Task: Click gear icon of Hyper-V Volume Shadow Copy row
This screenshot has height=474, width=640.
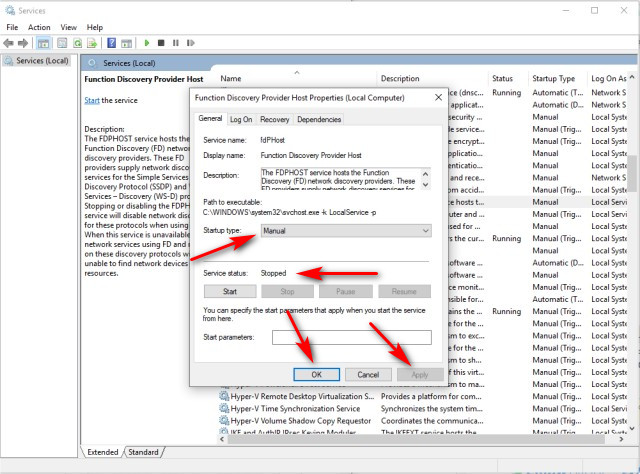Action: click(x=224, y=421)
